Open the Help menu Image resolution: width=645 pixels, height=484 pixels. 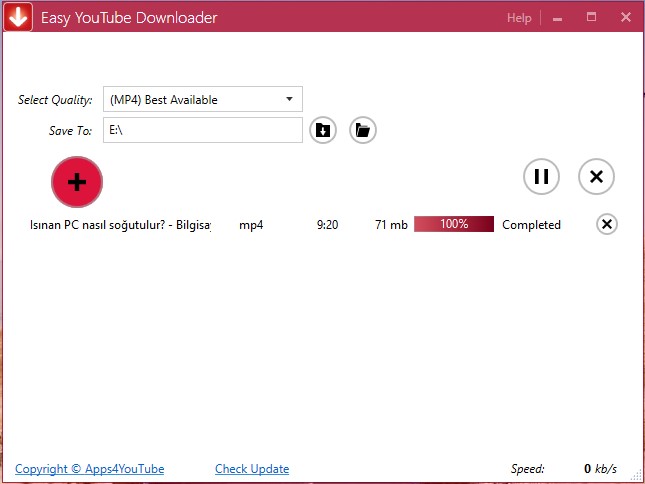pyautogui.click(x=519, y=18)
